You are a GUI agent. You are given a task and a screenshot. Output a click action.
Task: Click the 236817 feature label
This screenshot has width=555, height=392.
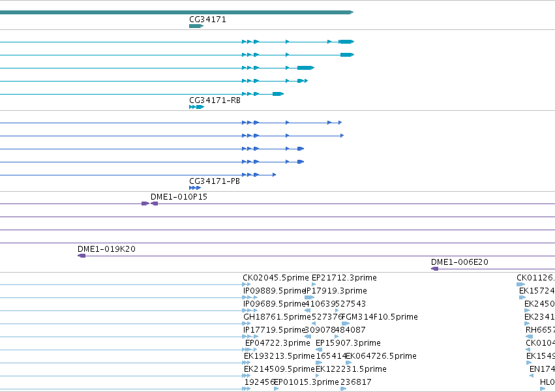355,382
